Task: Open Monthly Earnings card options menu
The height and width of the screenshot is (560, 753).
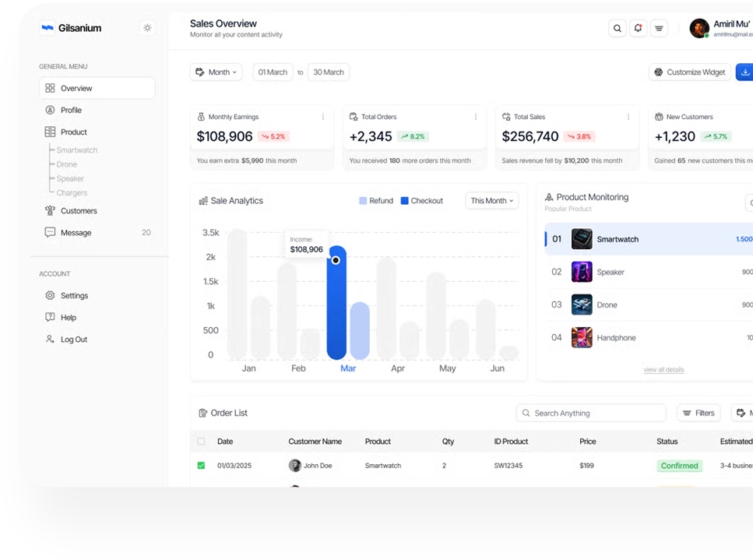Action: point(323,117)
